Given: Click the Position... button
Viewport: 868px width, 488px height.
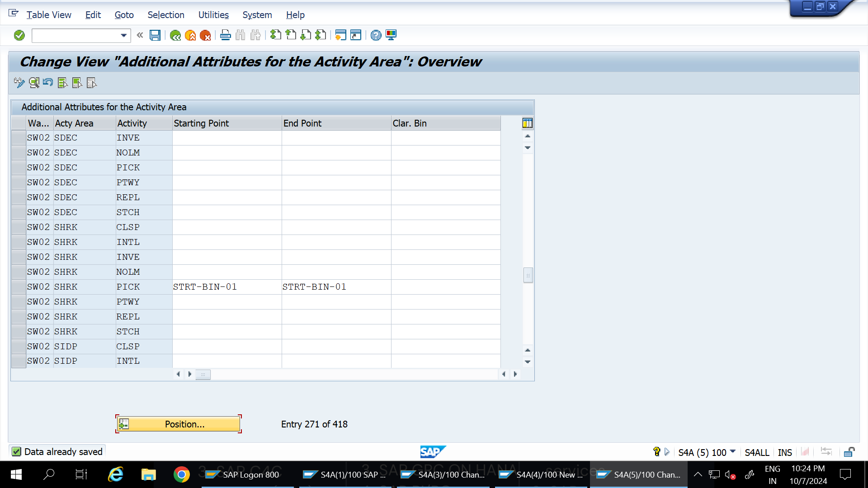Looking at the screenshot, I should (178, 424).
